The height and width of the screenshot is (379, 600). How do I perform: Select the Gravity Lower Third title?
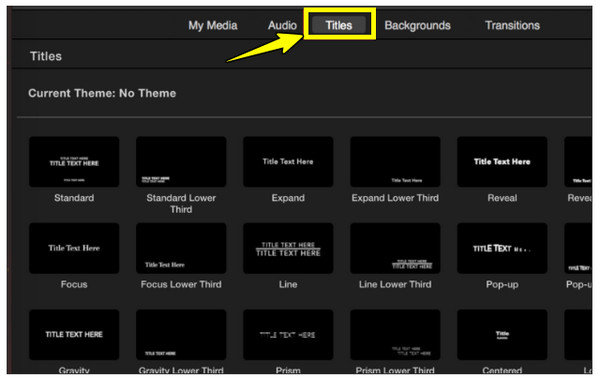tap(181, 335)
